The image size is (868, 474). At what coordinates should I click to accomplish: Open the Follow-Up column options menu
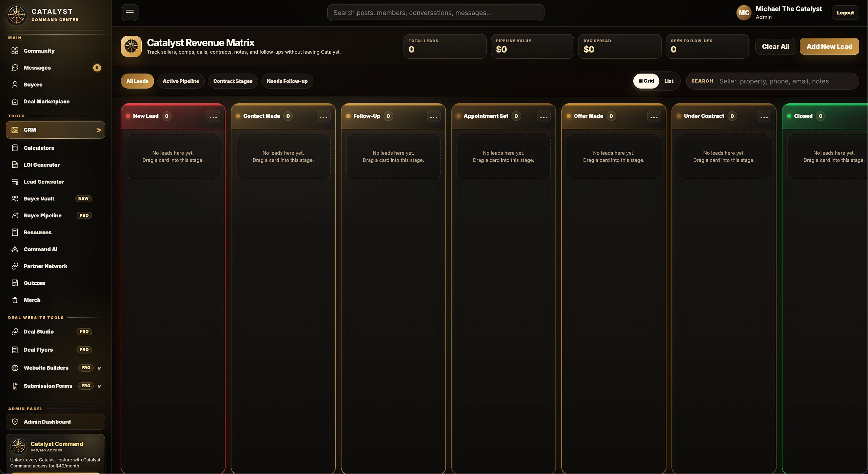(434, 116)
